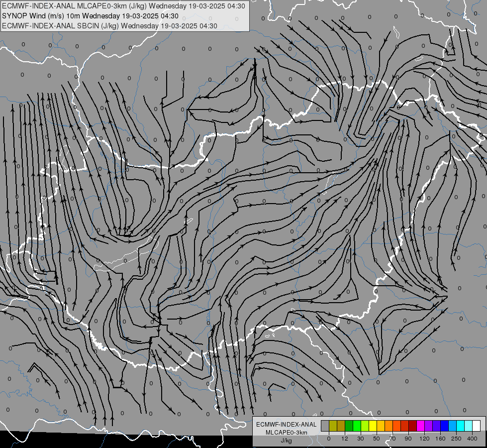Click the legend tick value '30'
Screen dimensions: 487x448
click(x=361, y=439)
